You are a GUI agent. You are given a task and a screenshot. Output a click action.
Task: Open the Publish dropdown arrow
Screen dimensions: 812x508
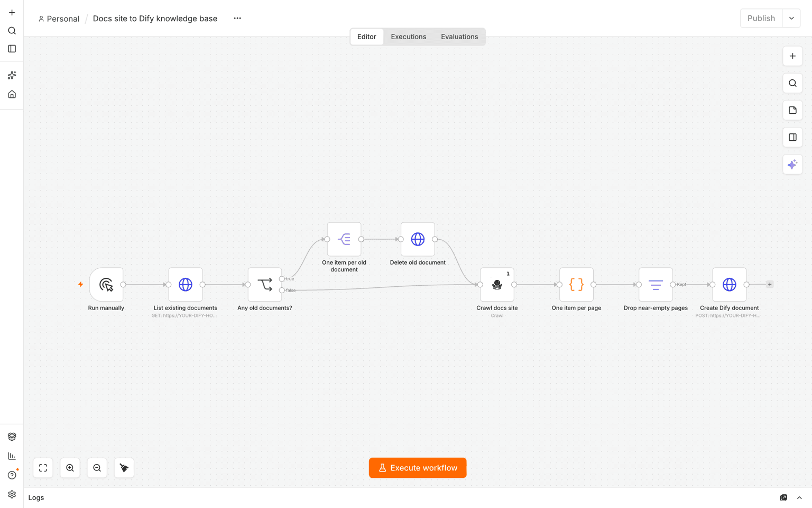click(x=791, y=18)
